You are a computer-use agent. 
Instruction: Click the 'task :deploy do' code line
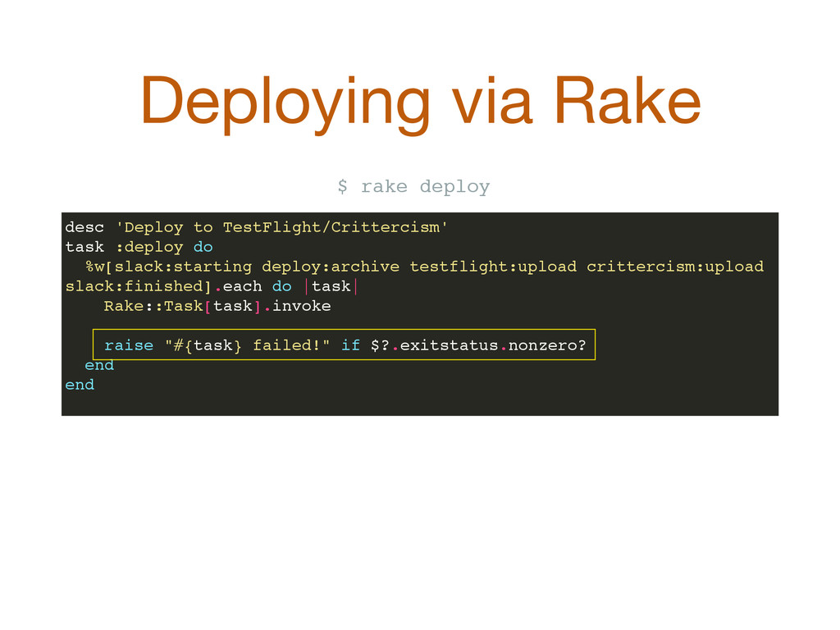tap(139, 247)
